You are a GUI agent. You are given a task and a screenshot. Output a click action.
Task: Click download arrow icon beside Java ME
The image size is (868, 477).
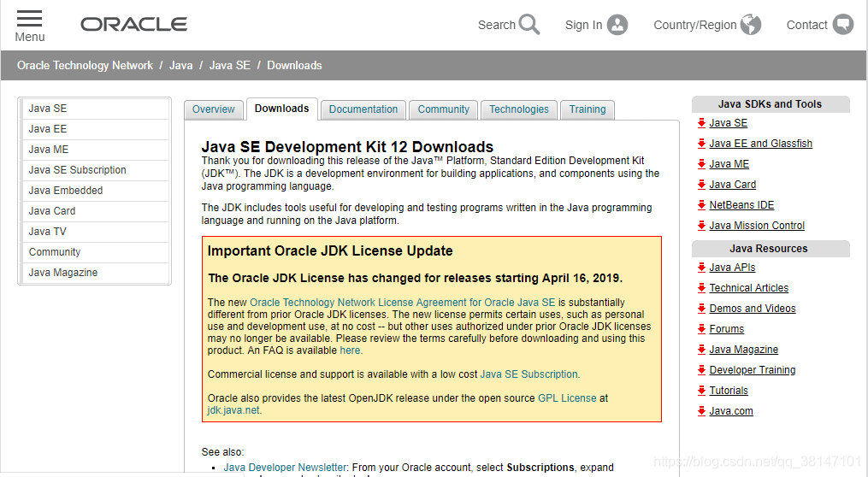click(x=701, y=164)
